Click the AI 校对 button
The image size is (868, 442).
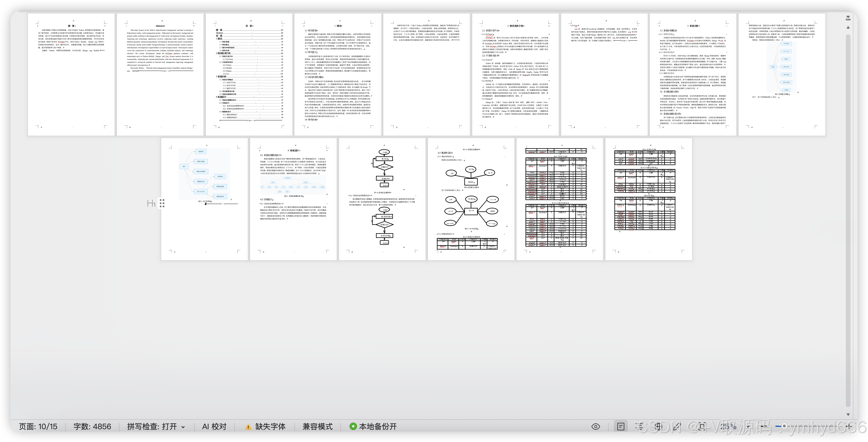[x=214, y=427]
